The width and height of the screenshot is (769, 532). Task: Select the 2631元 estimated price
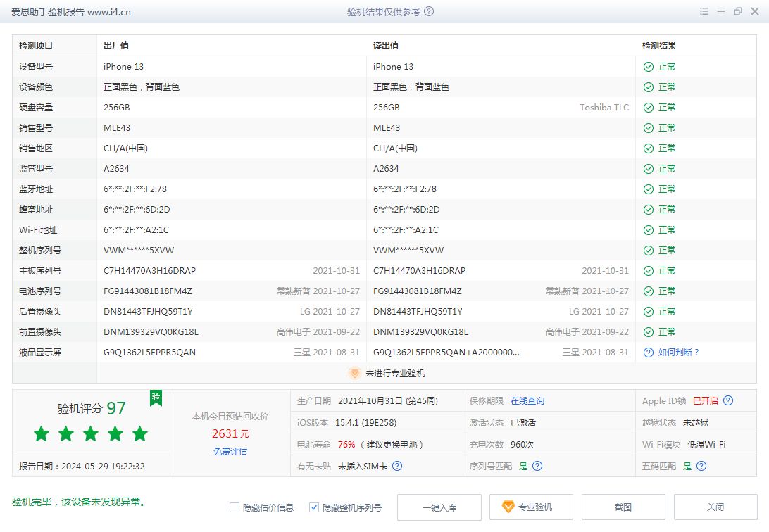pyautogui.click(x=230, y=433)
